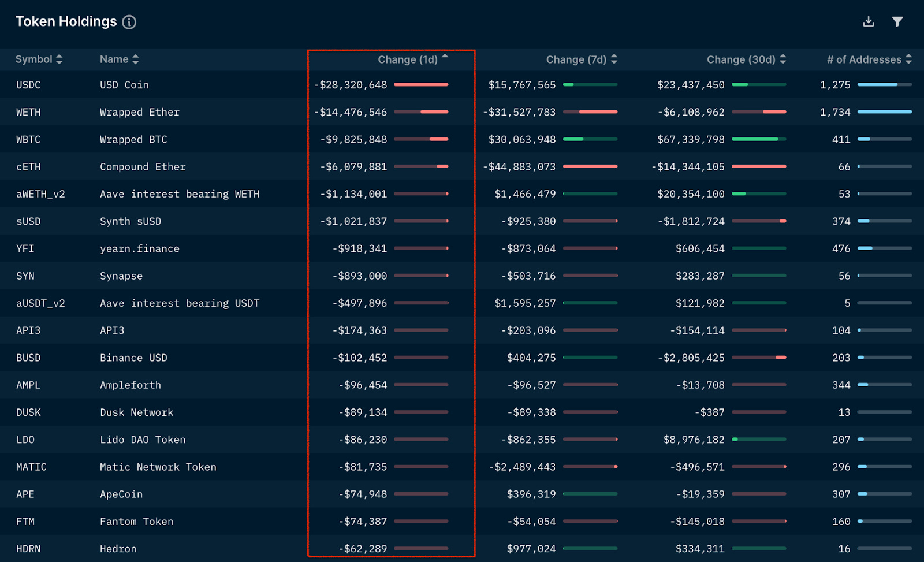Click the Binance USD name
The width and height of the screenshot is (924, 562).
(133, 358)
